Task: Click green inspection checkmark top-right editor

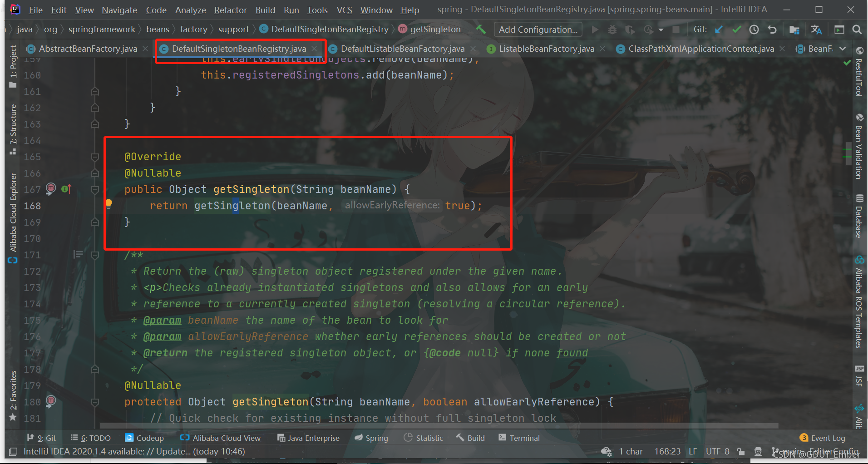Action: [847, 63]
